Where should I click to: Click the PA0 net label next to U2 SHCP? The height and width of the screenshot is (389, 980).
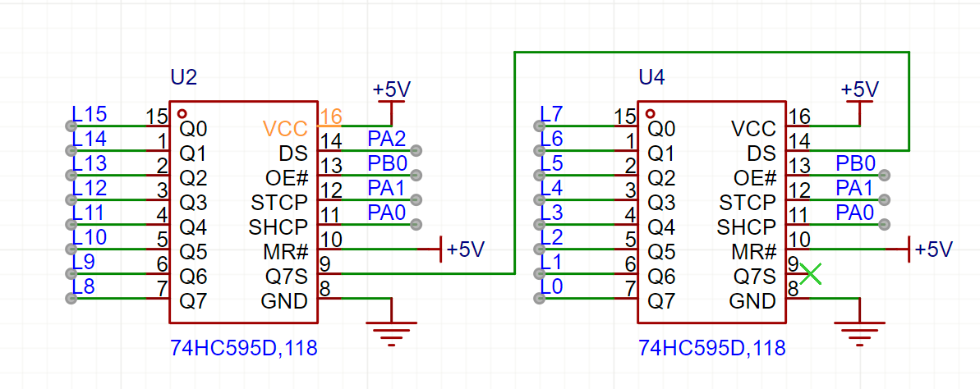click(x=386, y=213)
